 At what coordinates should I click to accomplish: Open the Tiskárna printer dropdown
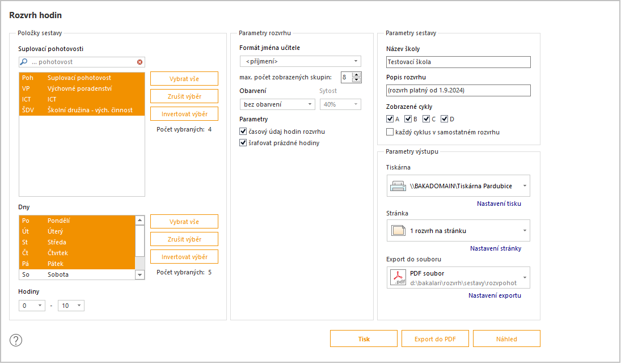[x=458, y=186]
